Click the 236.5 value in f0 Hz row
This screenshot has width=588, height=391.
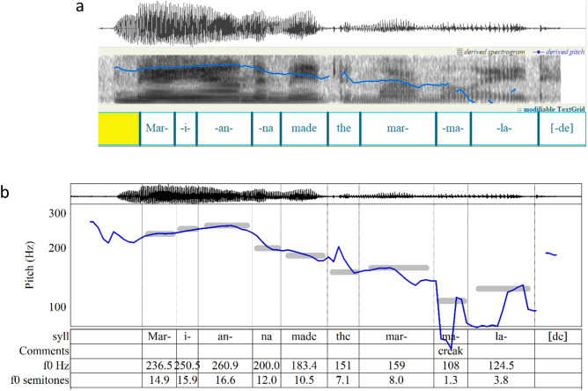(x=159, y=365)
